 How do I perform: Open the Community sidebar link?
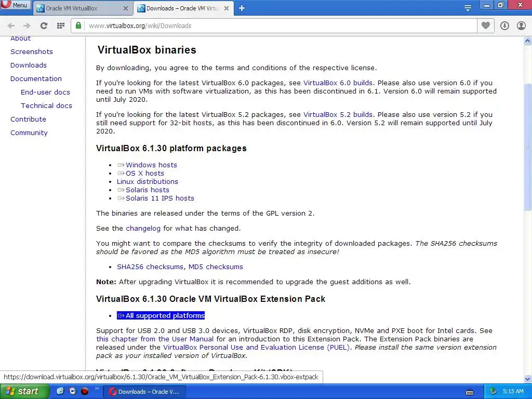tap(29, 133)
